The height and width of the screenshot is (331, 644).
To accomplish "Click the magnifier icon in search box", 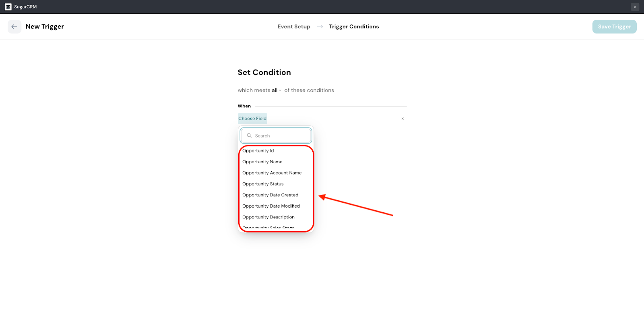I will click(249, 136).
